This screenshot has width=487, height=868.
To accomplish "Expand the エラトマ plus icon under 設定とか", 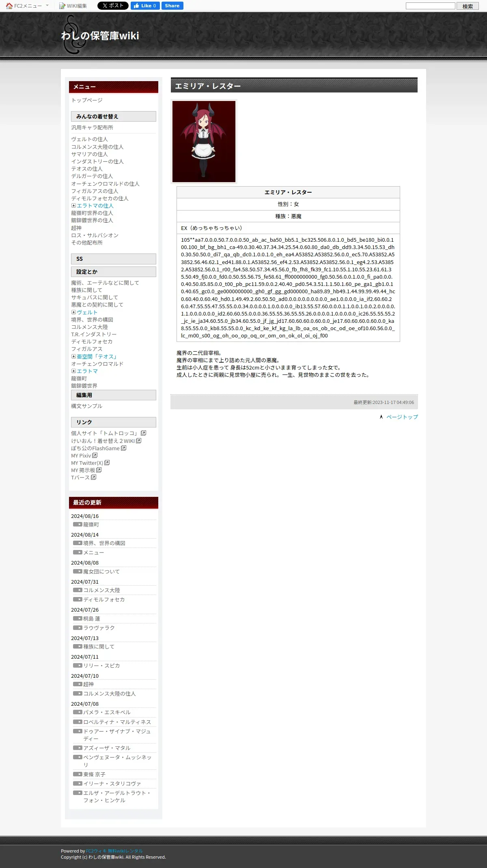I will pyautogui.click(x=74, y=371).
